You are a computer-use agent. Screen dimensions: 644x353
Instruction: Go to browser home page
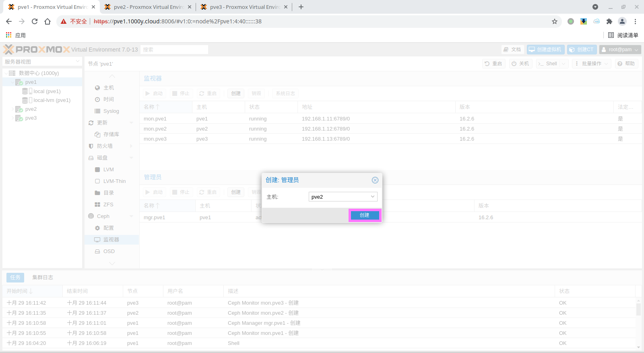(x=47, y=21)
